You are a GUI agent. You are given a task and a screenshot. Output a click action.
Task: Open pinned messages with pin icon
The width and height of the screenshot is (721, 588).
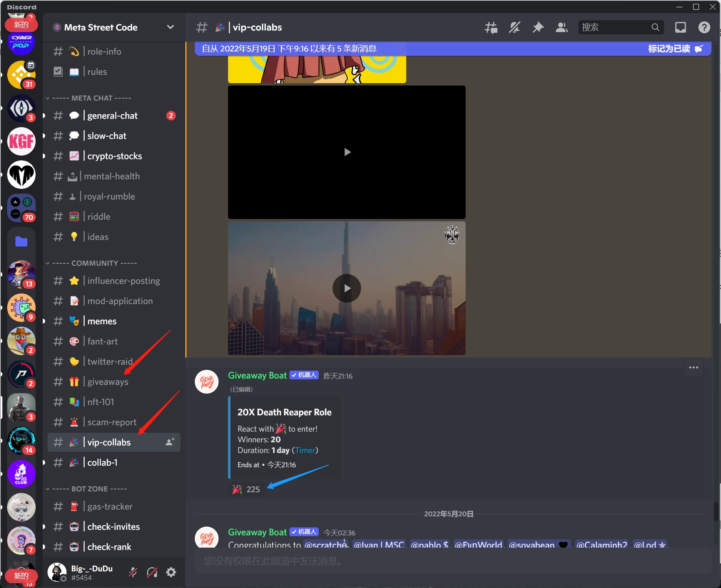[538, 28]
